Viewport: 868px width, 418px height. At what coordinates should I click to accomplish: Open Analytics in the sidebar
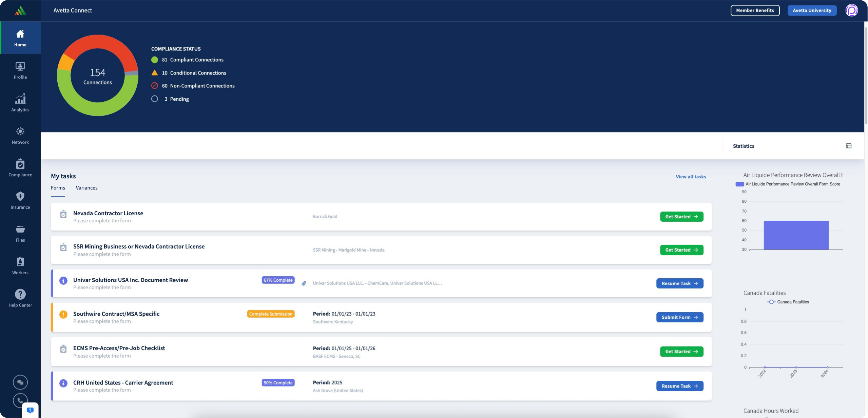click(x=20, y=103)
